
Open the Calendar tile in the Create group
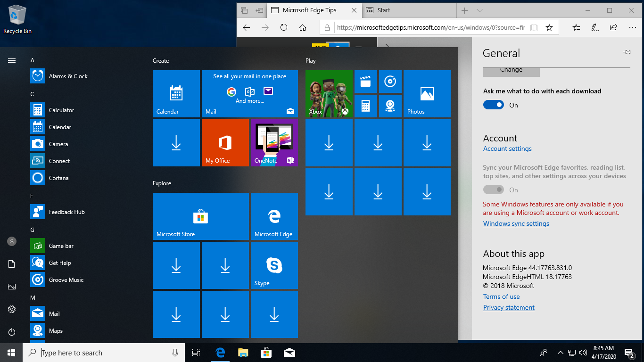pos(176,94)
